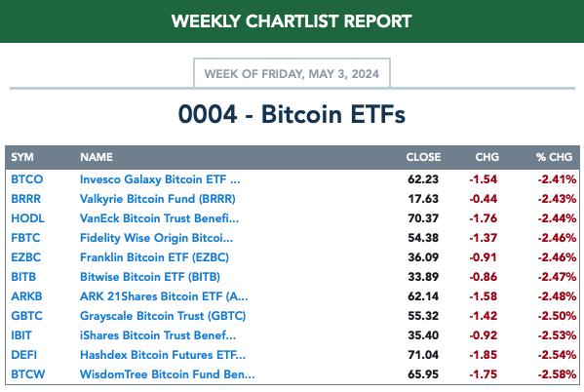
Task: Click the 0004 - Bitcoin ETFs title
Action: [x=292, y=114]
